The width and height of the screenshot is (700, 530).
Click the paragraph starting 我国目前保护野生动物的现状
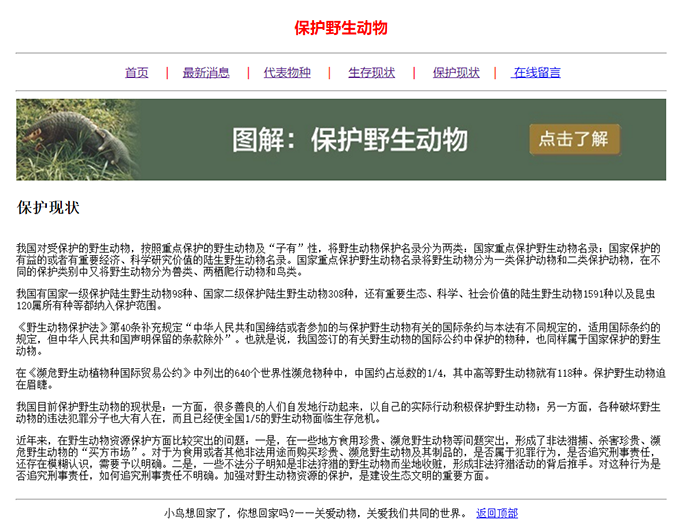[340, 411]
